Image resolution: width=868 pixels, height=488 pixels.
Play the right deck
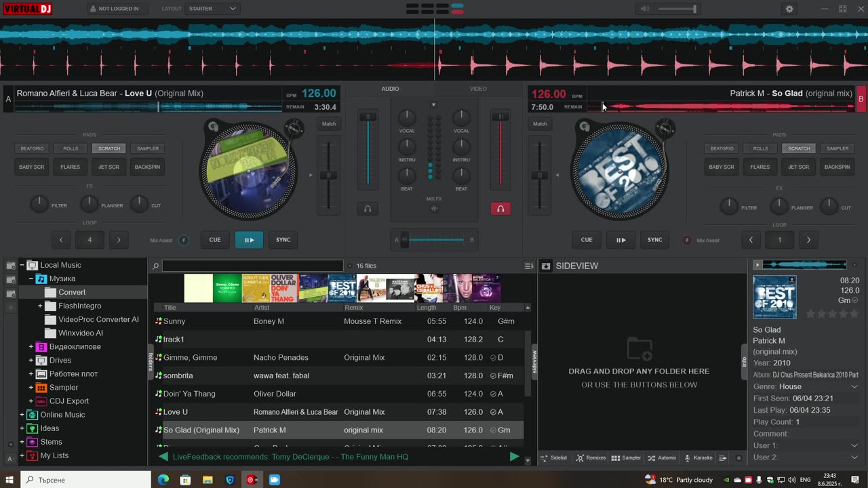(620, 240)
